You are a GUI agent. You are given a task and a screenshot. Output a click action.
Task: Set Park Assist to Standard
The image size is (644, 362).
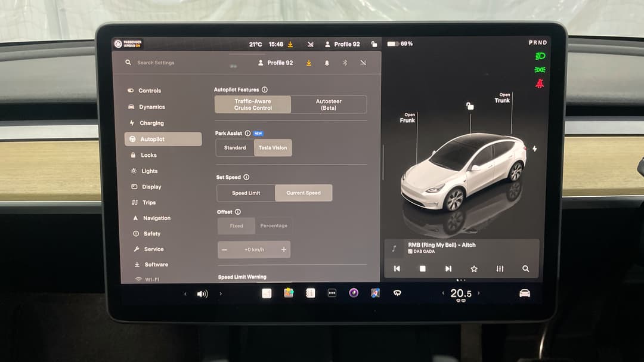[x=235, y=147]
